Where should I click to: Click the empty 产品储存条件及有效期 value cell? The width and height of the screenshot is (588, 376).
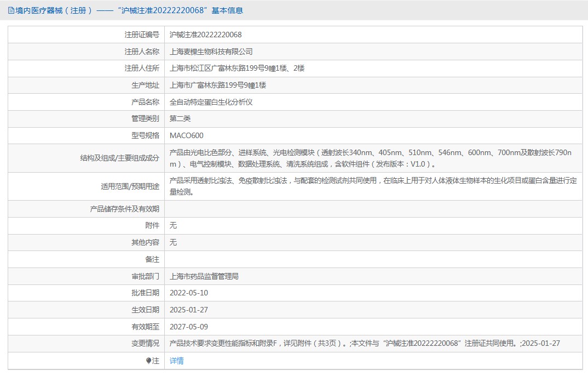point(372,209)
